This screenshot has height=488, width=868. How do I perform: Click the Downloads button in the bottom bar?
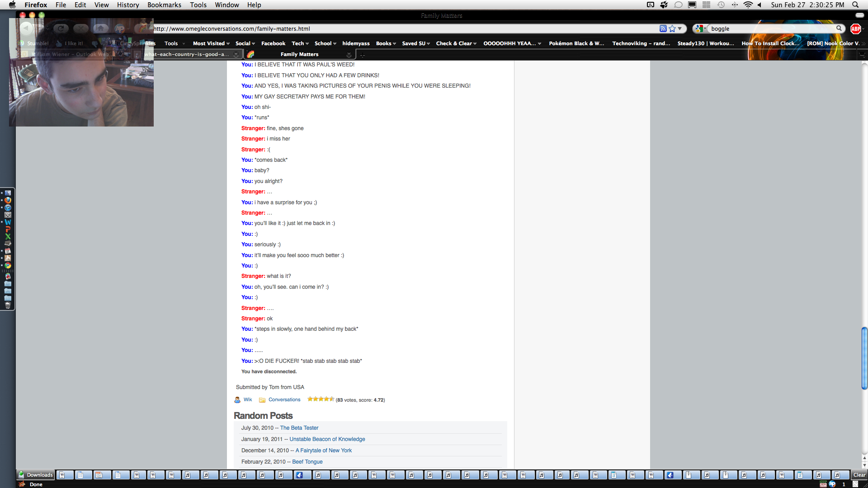pyautogui.click(x=36, y=475)
